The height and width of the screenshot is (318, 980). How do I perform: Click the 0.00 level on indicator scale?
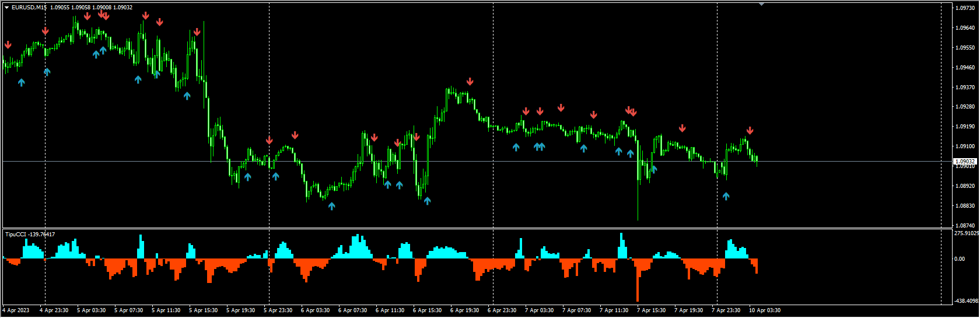coord(960,259)
